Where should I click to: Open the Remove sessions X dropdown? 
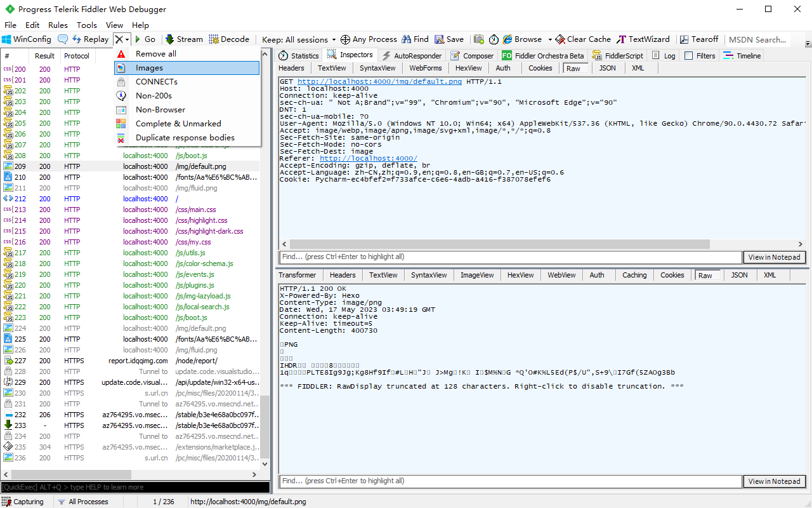pyautogui.click(x=122, y=39)
